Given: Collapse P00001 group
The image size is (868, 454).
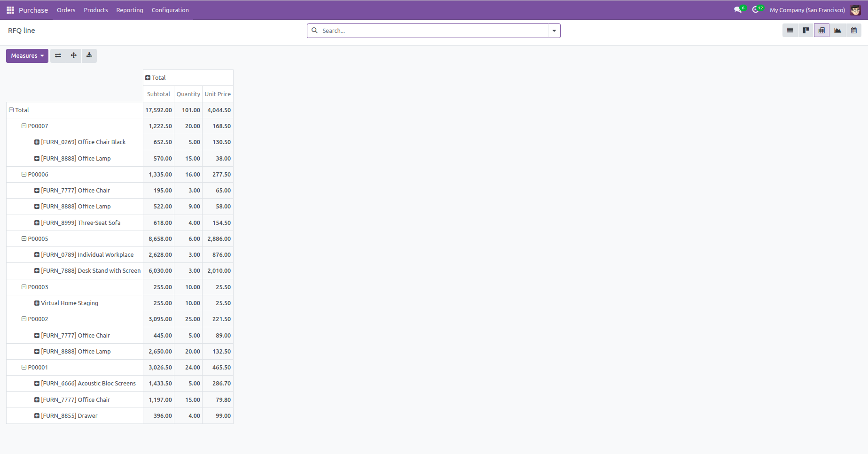Looking at the screenshot, I should coord(75,367).
